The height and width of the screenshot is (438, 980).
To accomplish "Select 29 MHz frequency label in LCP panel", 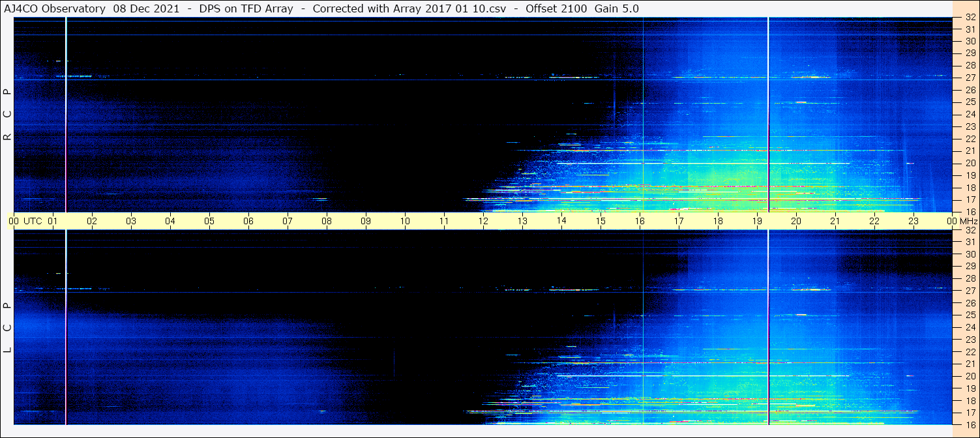I will point(970,266).
